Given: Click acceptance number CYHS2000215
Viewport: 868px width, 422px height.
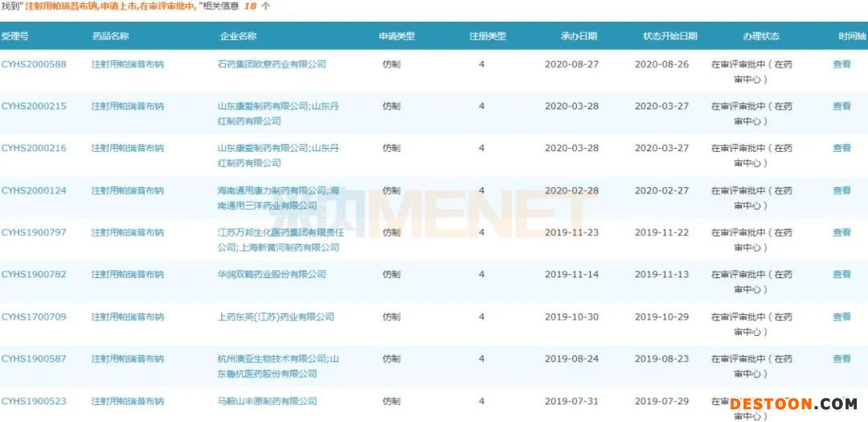Looking at the screenshot, I should [34, 106].
